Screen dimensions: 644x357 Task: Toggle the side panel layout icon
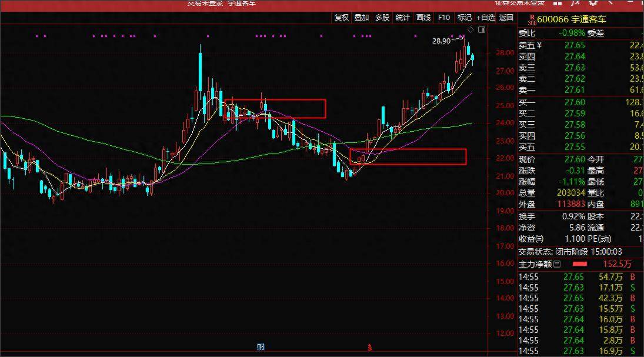482,29
